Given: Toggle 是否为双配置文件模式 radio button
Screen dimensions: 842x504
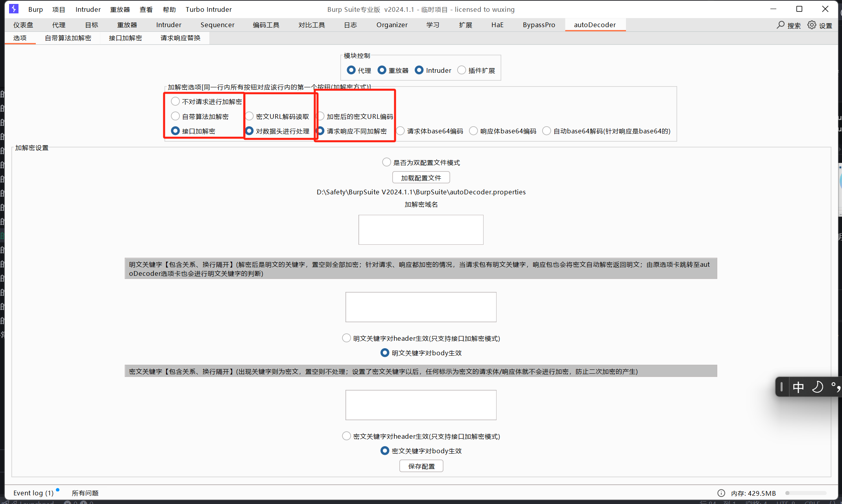Looking at the screenshot, I should 386,162.
